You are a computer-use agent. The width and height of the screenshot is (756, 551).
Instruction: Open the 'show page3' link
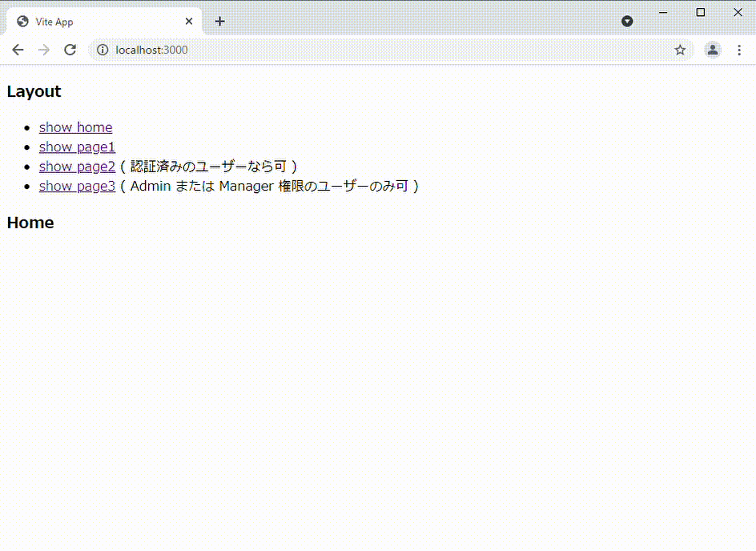point(77,186)
